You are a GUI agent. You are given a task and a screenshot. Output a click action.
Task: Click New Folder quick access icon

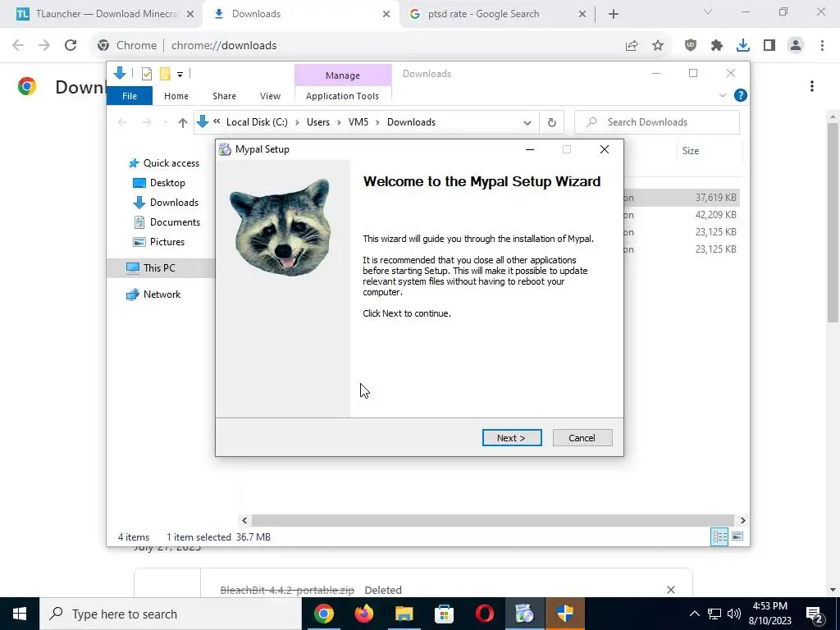click(x=165, y=74)
